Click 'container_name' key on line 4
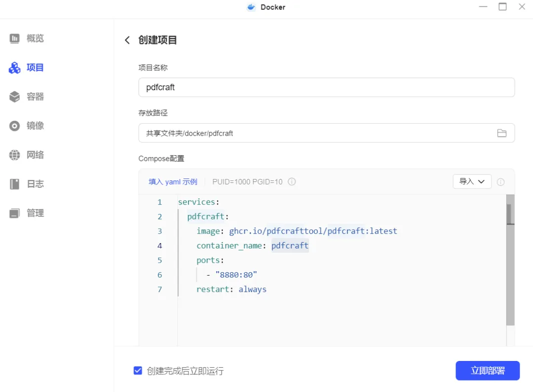Screen dimensions: 533x392 pos(229,246)
